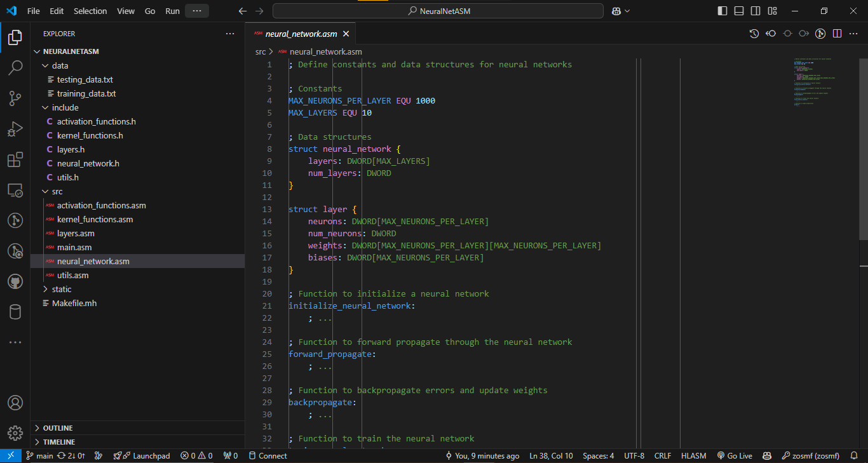
Task: Collapse the include folder
Action: pos(137,107)
